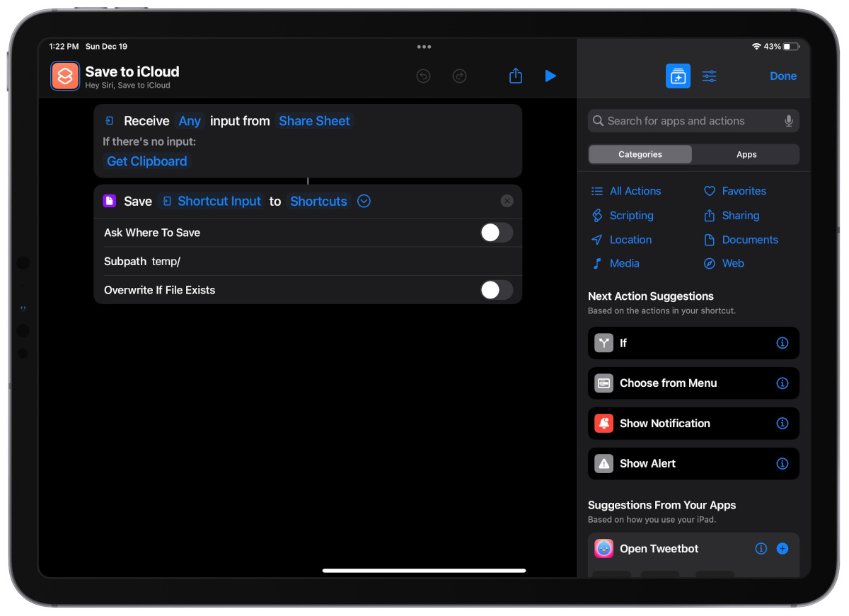Open Documents category

click(x=741, y=240)
